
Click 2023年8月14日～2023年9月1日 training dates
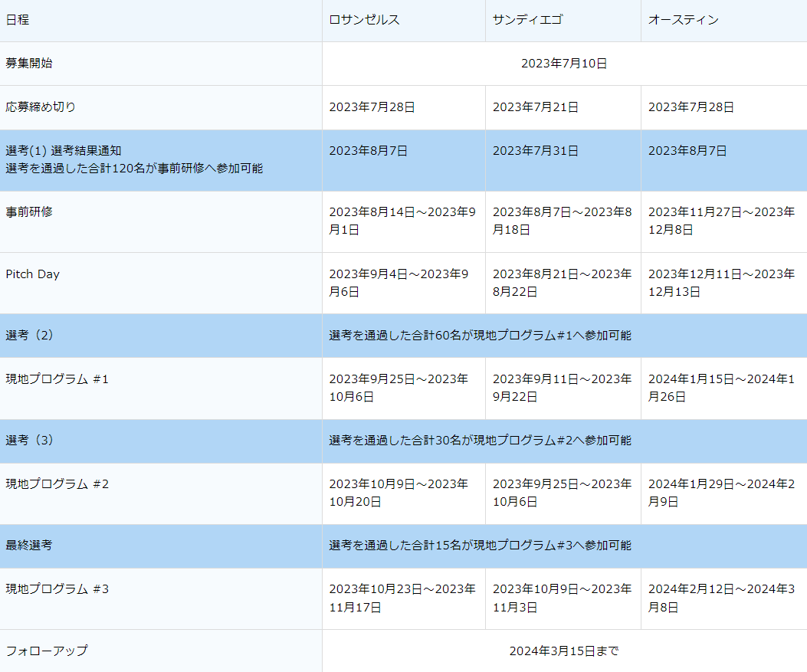pyautogui.click(x=402, y=221)
